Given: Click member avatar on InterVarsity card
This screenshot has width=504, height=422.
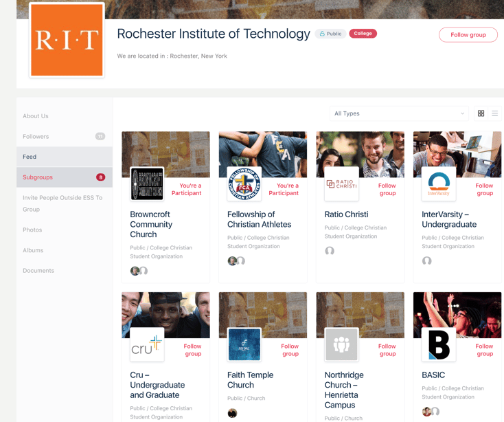Looking at the screenshot, I should (427, 261).
